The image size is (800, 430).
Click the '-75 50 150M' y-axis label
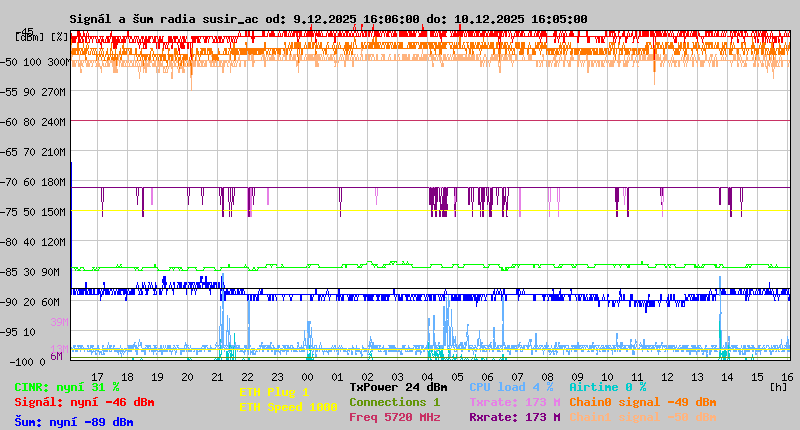pyautogui.click(x=33, y=212)
